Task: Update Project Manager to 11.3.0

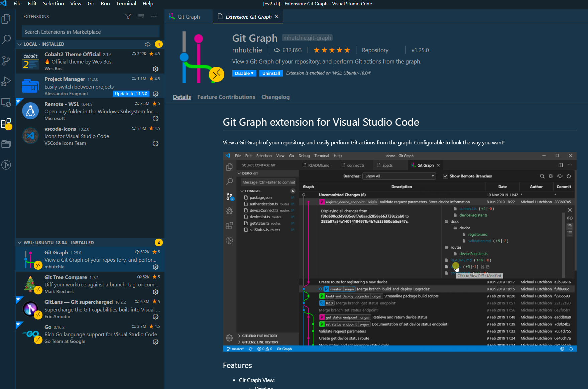Action: pos(131,94)
